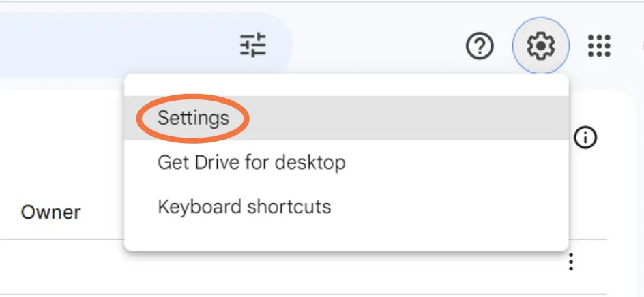Show the view details info icon

tap(585, 138)
